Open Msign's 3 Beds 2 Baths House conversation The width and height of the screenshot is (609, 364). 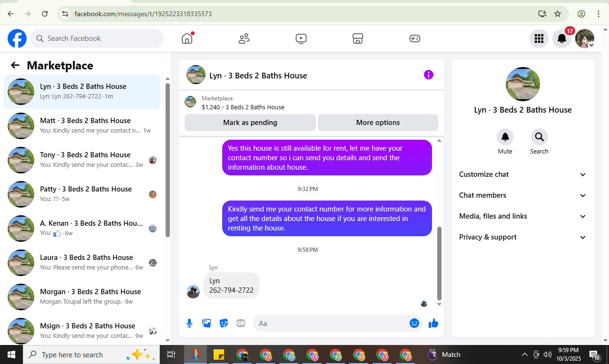point(82,331)
